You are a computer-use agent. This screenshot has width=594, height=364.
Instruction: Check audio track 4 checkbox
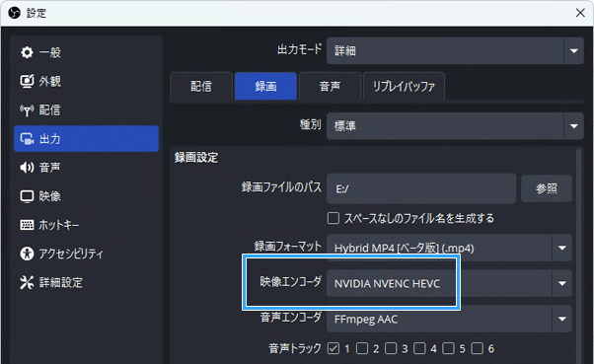pos(419,348)
